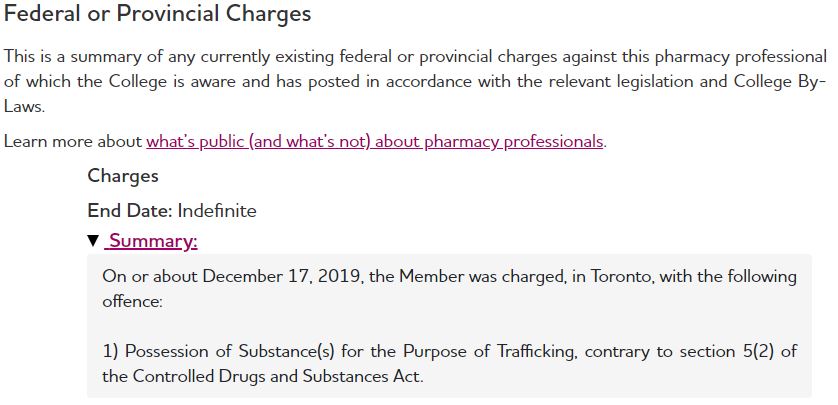Click the Learn more about text
The image size is (838, 405).
(x=73, y=141)
